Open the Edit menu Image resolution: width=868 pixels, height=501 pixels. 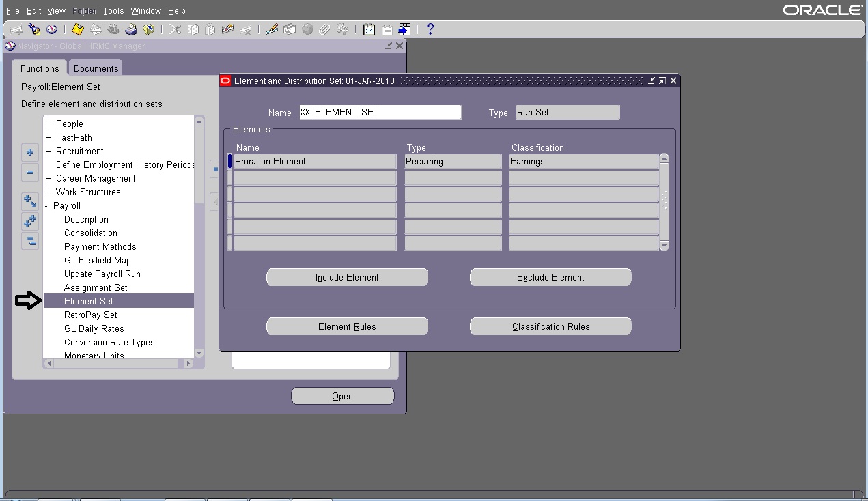click(x=34, y=11)
